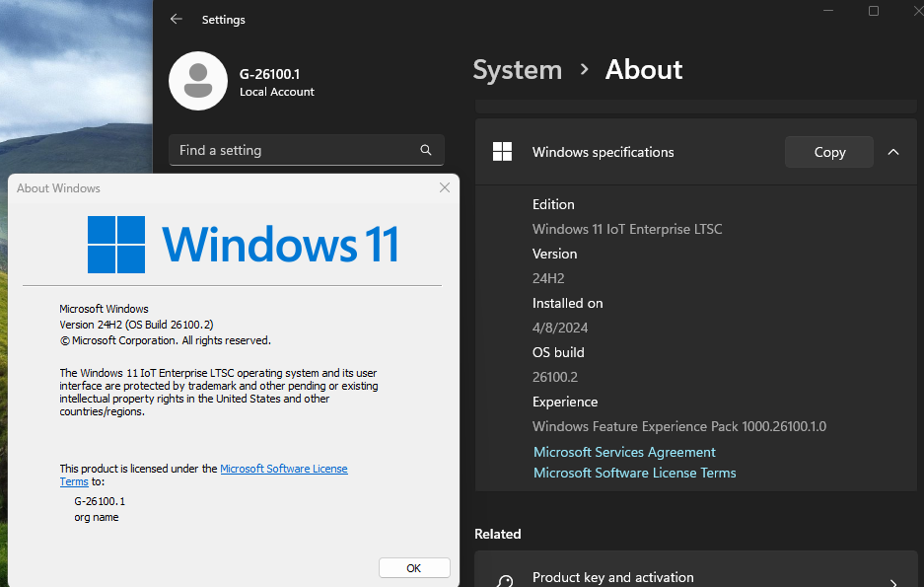
Task: Click the Related heading
Action: click(497, 534)
